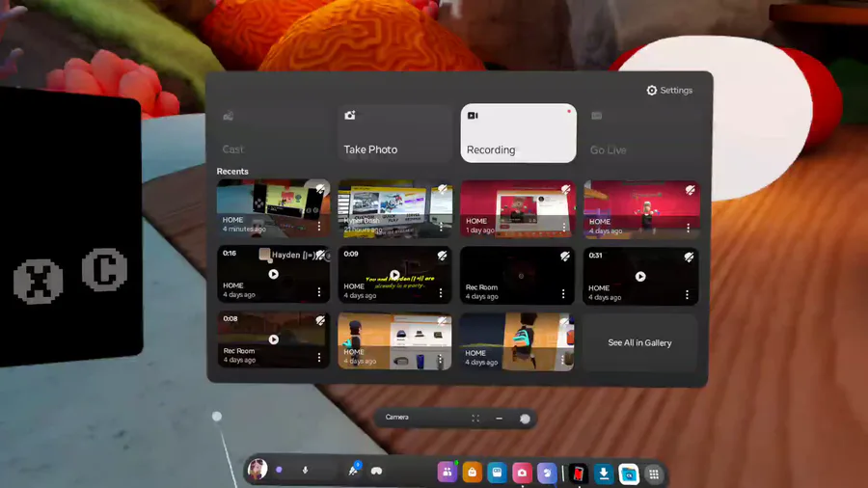Viewport: 868px width, 488px height.
Task: Play the 0:08 Rec Room video
Action: 274,339
